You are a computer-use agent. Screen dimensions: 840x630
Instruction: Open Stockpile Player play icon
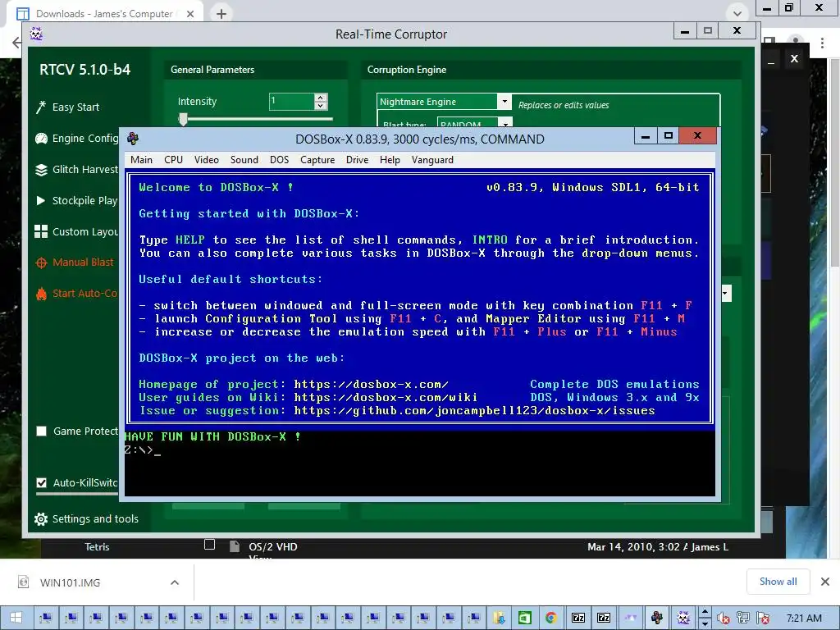[x=41, y=201]
